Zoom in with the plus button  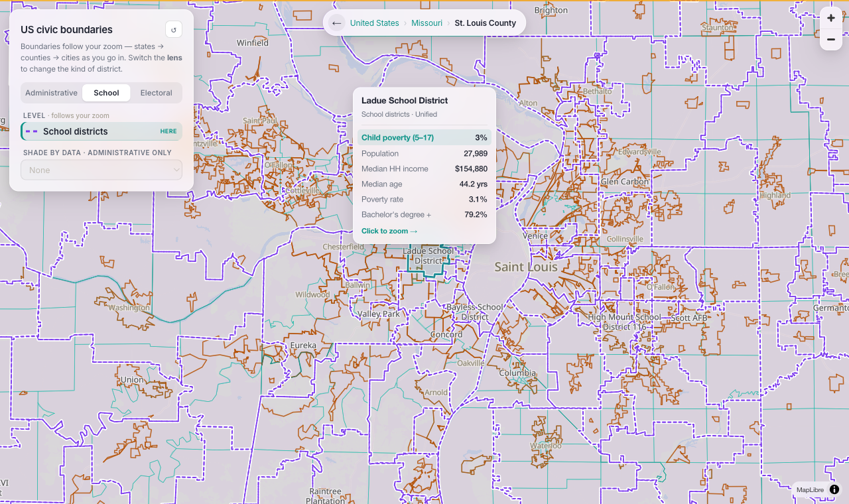[x=831, y=18]
